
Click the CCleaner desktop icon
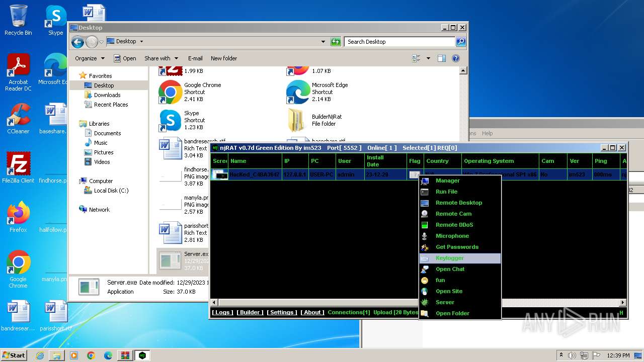(x=18, y=115)
